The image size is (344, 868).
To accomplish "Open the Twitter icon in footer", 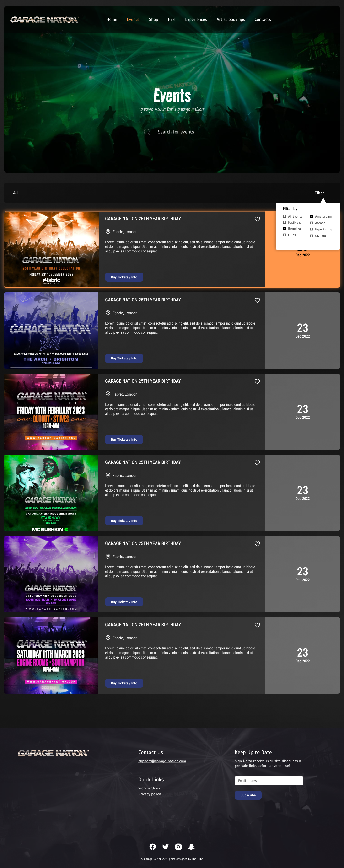I will tap(165, 847).
